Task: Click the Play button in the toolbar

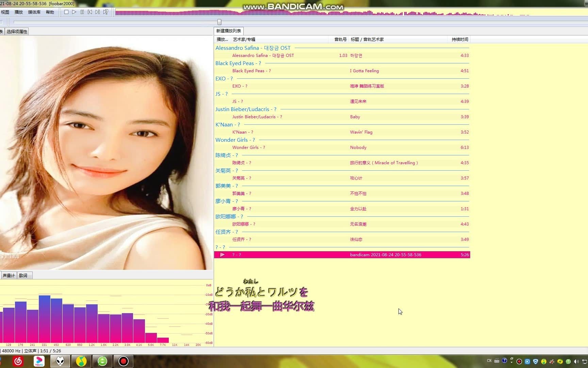Action: pos(74,12)
